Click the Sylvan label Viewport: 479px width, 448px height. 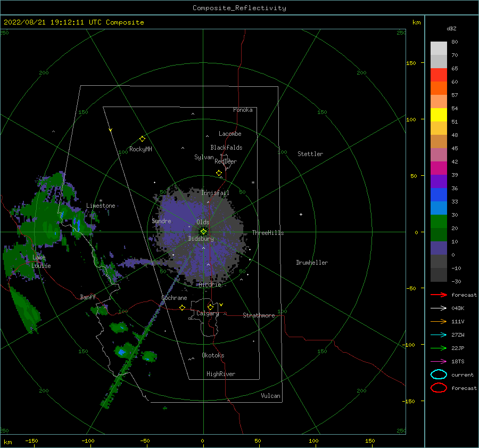[x=204, y=157]
